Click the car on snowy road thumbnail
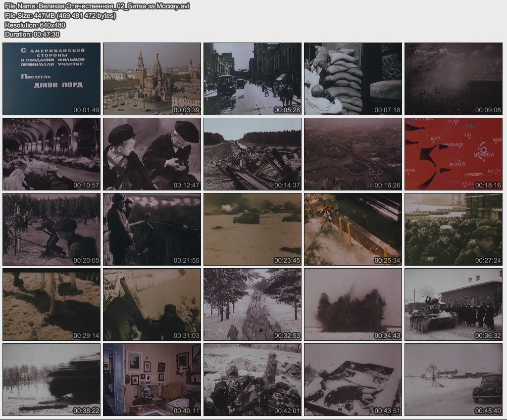Viewport: 507px width, 420px height. click(454, 380)
